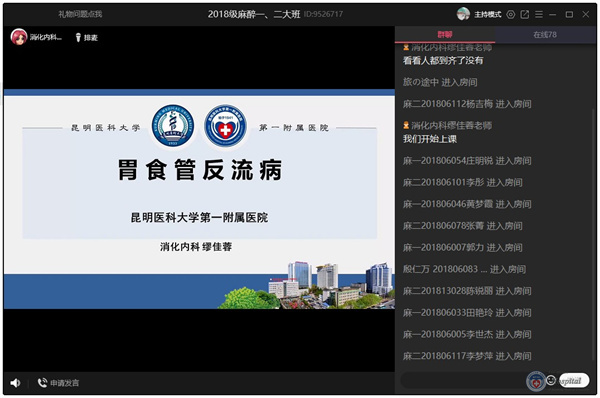
Task: Select entry 麻二201813028陈锐丽 进入房间
Action: pyautogui.click(x=467, y=291)
